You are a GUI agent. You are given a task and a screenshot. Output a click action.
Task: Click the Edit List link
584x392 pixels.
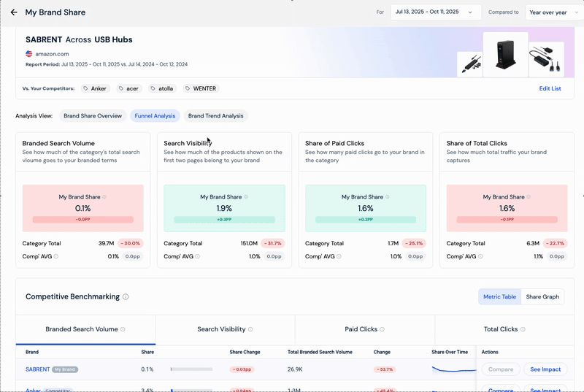(550, 88)
